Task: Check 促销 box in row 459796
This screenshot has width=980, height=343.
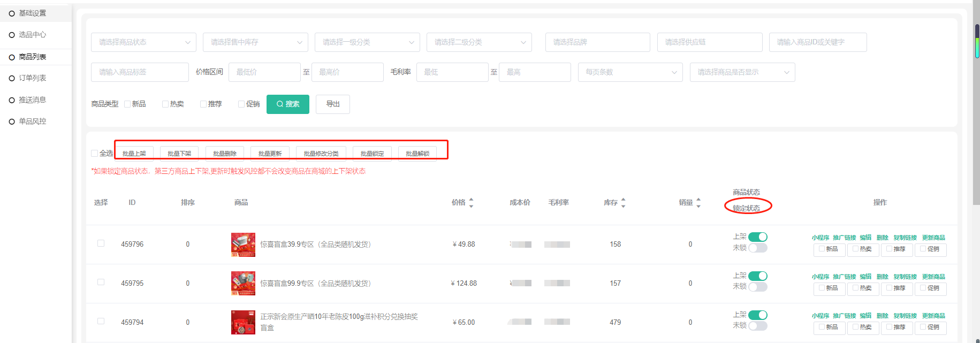Action: [923, 248]
